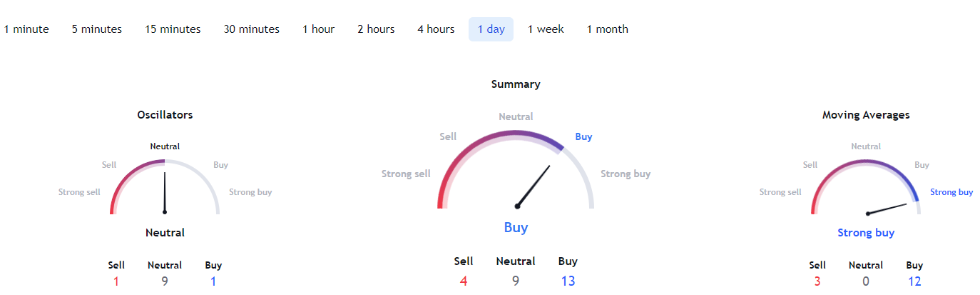This screenshot has height=295, width=980.
Task: Click the Summary buy count 13
Action: 568,281
